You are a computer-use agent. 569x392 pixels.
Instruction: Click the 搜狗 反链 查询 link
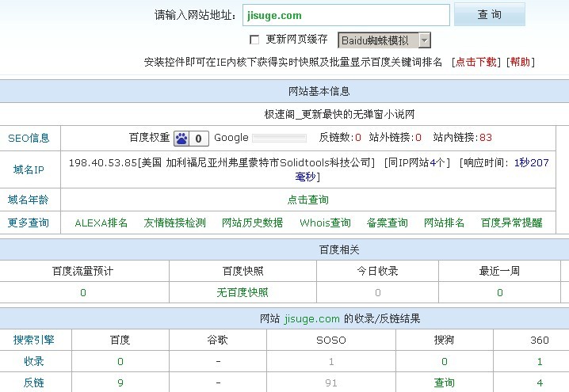point(444,383)
